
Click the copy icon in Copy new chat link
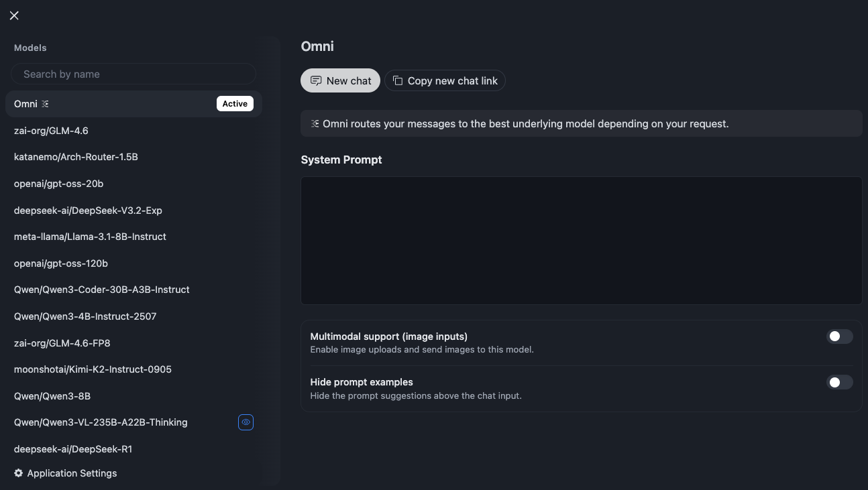(x=398, y=80)
